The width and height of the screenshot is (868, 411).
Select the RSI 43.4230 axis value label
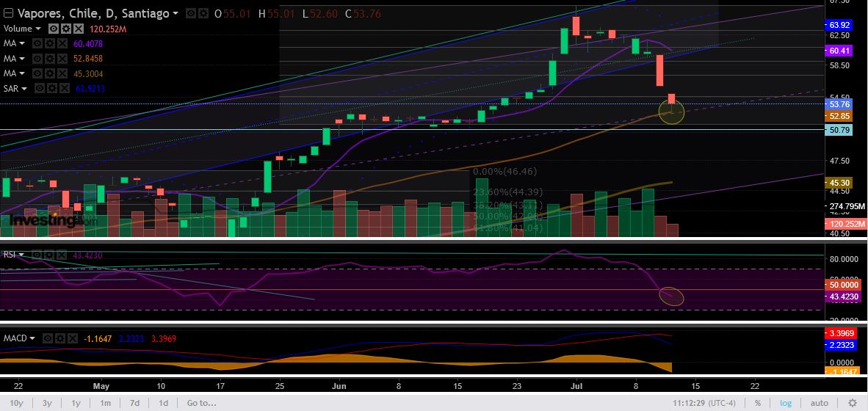[x=843, y=297]
